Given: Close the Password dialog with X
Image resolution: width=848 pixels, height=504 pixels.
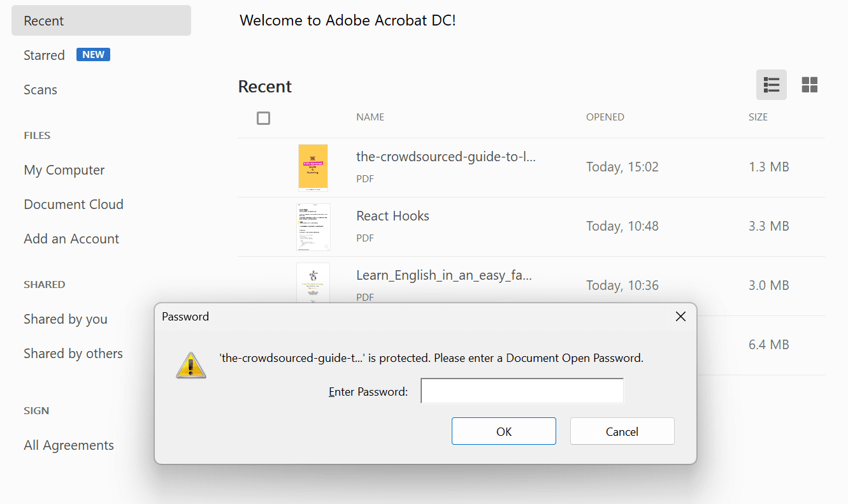Looking at the screenshot, I should click(x=680, y=317).
